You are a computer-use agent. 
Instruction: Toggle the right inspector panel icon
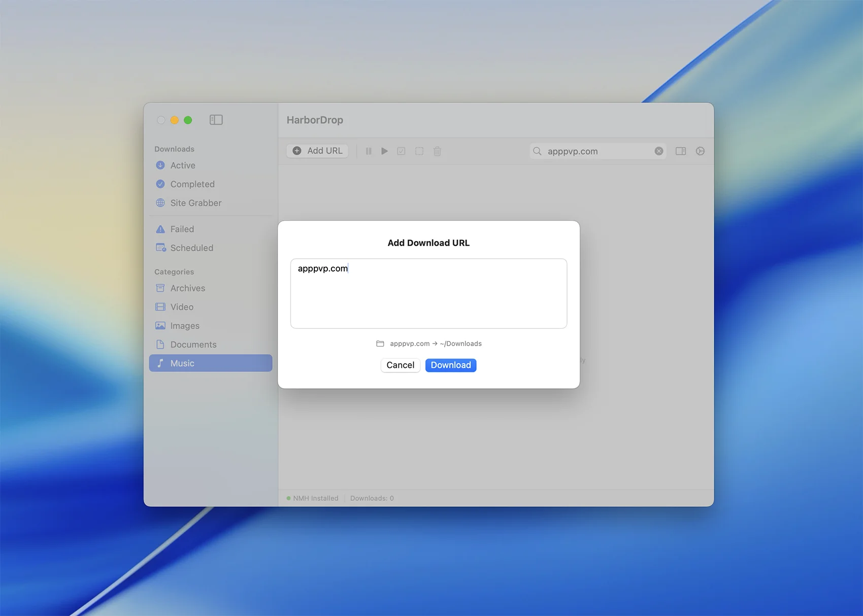click(681, 151)
